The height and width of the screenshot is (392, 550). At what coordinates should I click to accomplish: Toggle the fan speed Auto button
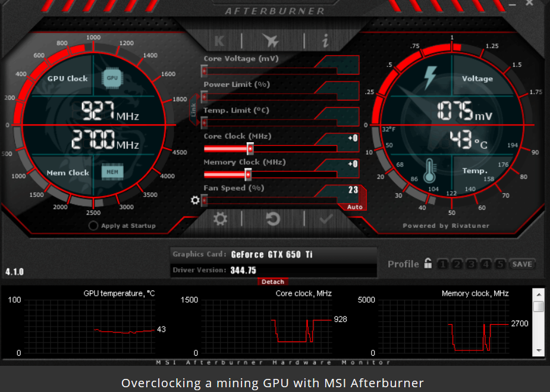(x=354, y=207)
